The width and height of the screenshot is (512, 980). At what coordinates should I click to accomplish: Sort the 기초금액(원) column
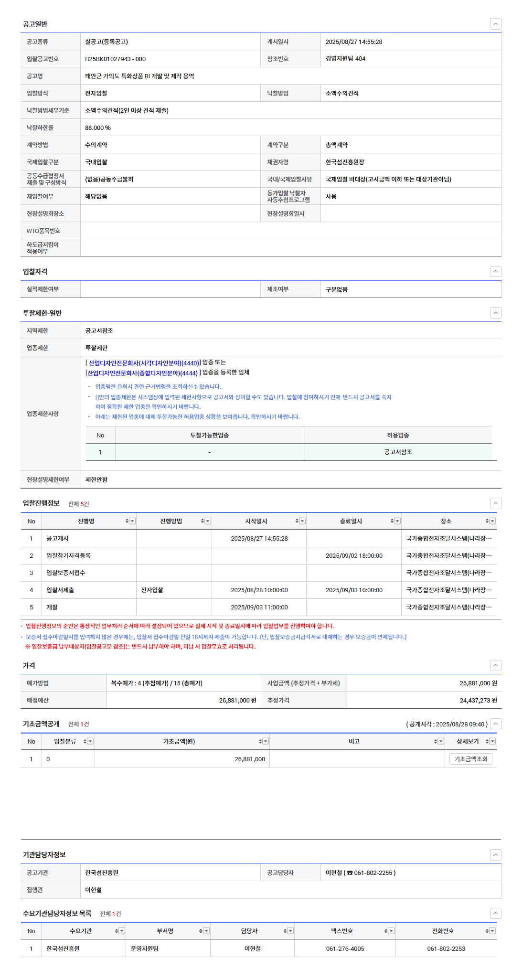point(260,741)
